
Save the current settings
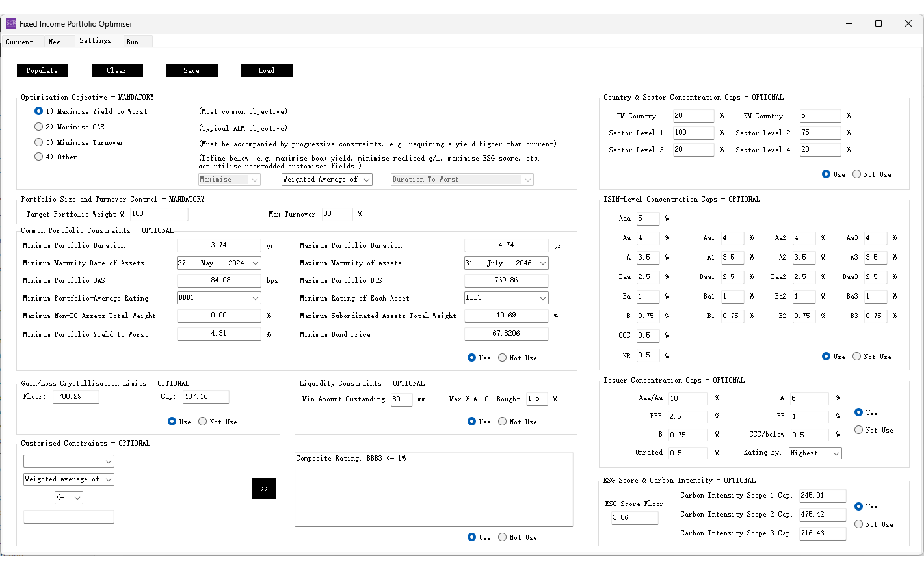tap(192, 70)
